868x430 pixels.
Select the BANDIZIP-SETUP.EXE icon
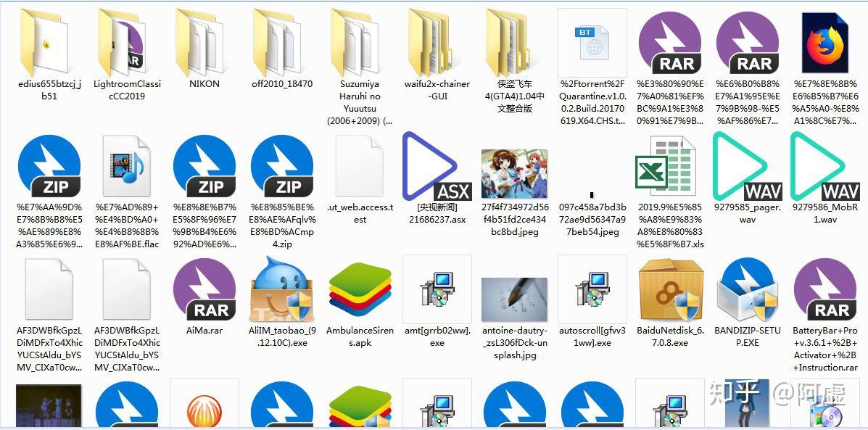click(748, 289)
